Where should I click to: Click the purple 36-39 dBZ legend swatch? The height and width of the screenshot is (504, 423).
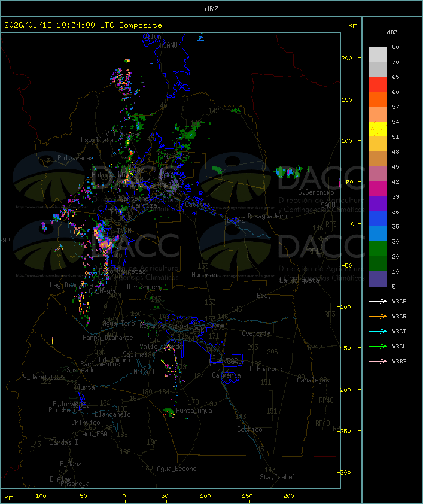[378, 204]
